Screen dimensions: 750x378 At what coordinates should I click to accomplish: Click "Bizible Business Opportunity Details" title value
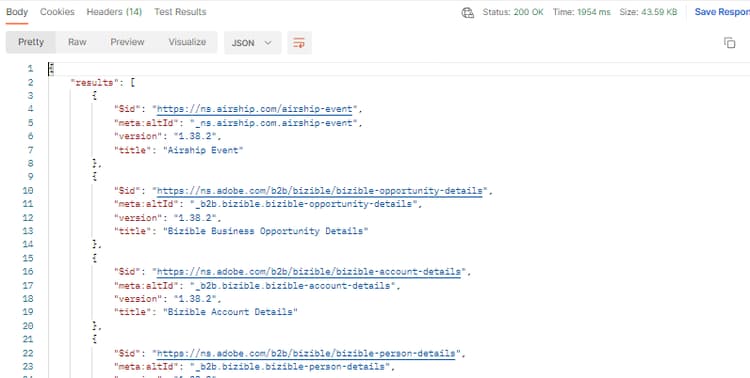point(266,231)
